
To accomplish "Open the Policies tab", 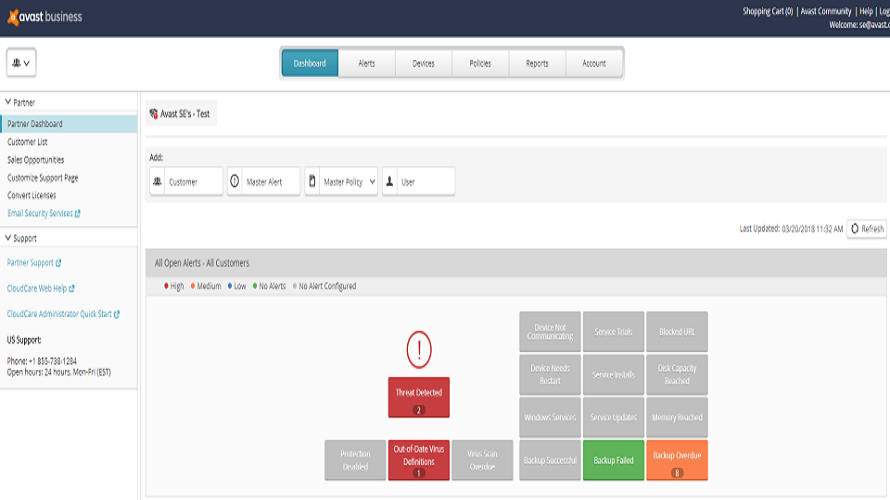I will tap(480, 63).
